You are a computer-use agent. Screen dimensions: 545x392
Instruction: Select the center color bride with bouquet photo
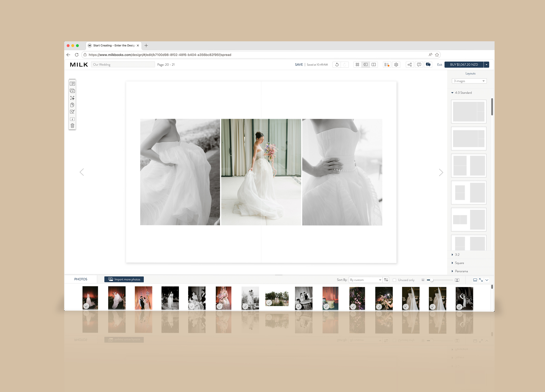pyautogui.click(x=261, y=172)
